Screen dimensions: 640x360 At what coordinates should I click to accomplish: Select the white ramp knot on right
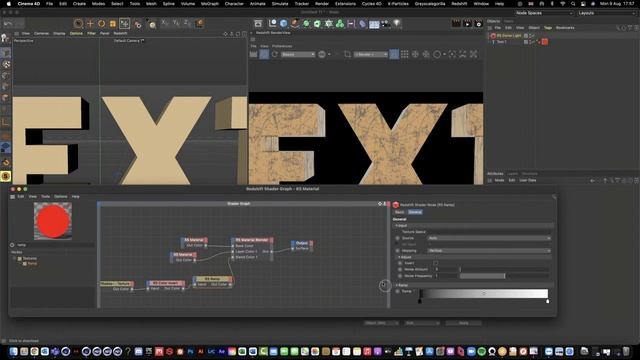click(547, 301)
